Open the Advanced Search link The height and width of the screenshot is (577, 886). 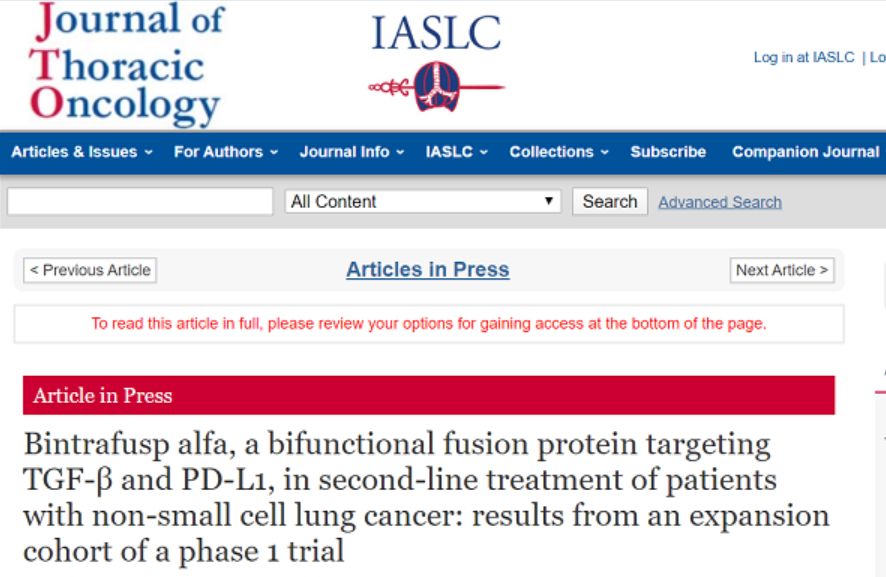(x=720, y=202)
